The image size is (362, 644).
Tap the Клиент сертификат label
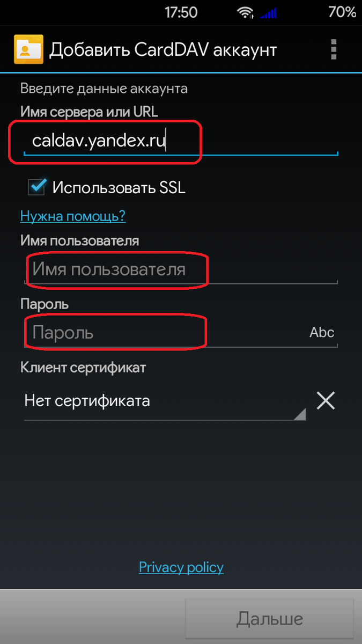pyautogui.click(x=83, y=368)
